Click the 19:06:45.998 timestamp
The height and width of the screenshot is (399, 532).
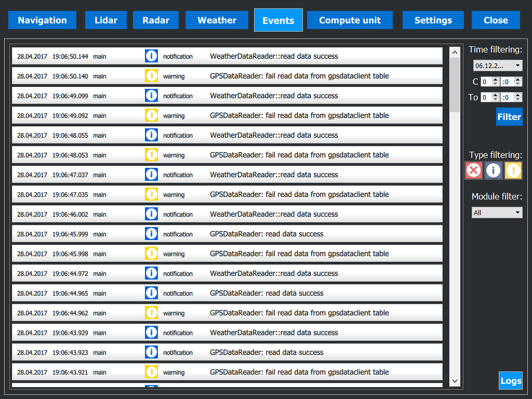pyautogui.click(x=70, y=254)
